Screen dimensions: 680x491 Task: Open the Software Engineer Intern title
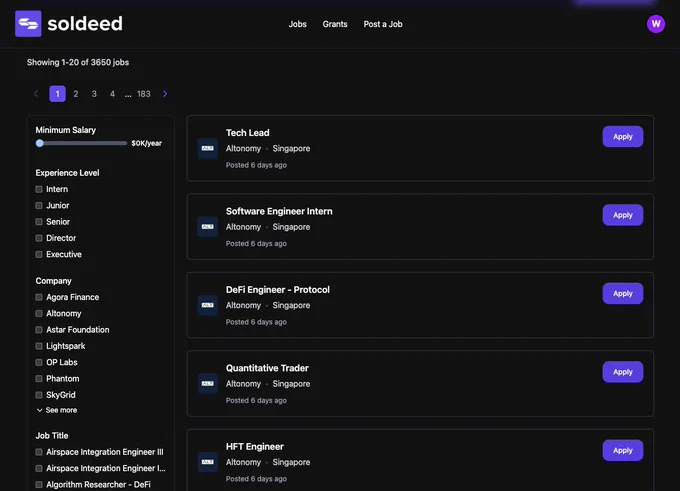279,211
